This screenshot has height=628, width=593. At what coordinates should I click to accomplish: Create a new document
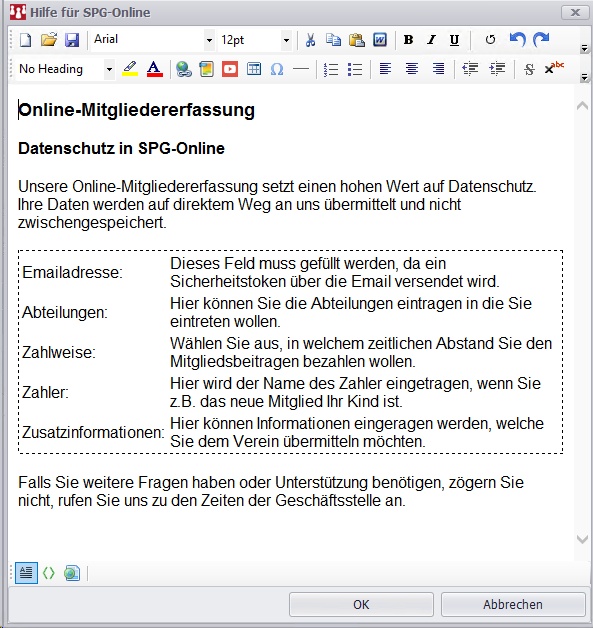[x=26, y=40]
